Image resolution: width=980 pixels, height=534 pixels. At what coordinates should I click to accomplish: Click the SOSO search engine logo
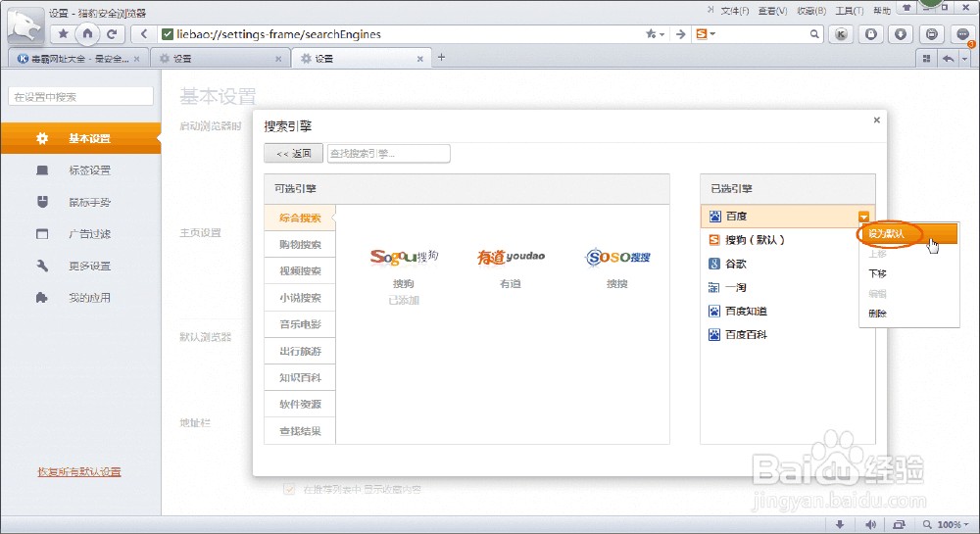[617, 257]
